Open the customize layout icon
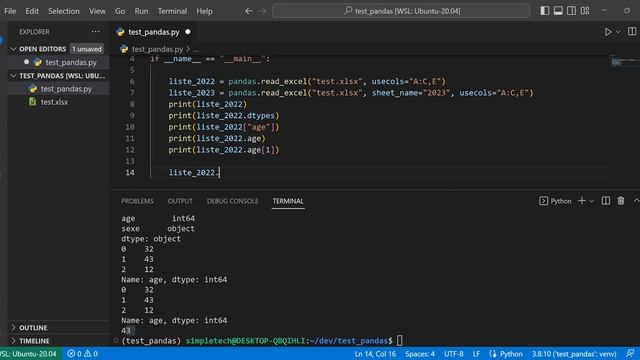 (585, 11)
